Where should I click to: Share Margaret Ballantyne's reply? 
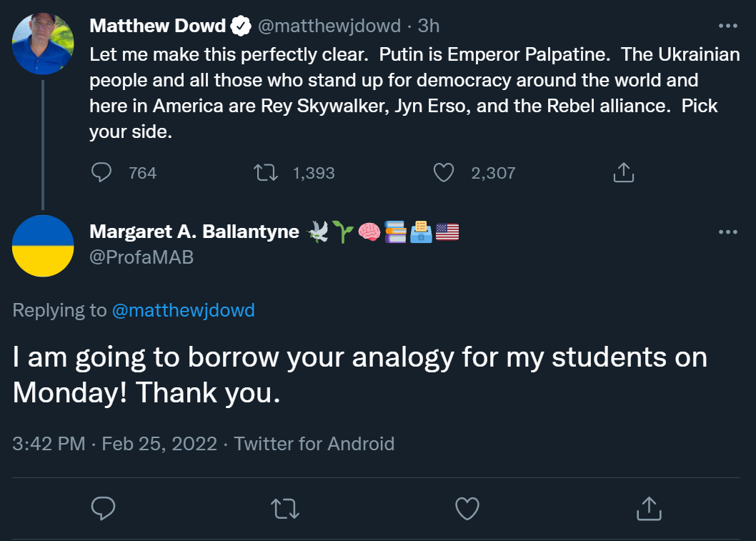click(x=649, y=508)
